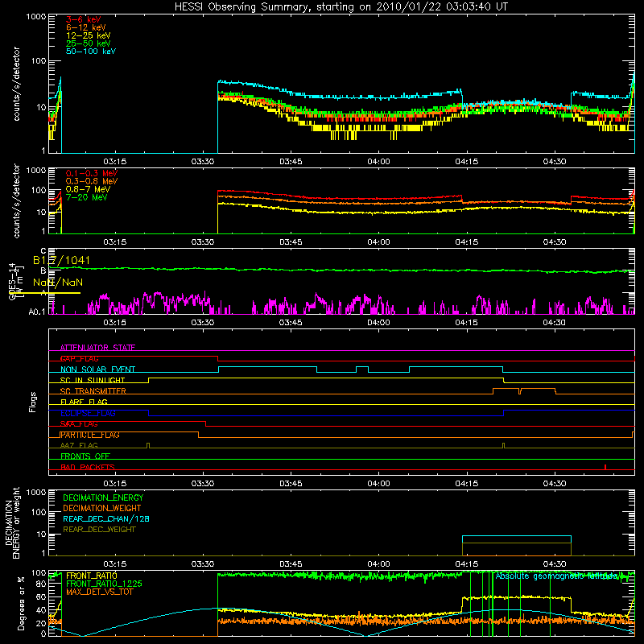Select the PARTICLE_FLAG label

pos(89,435)
